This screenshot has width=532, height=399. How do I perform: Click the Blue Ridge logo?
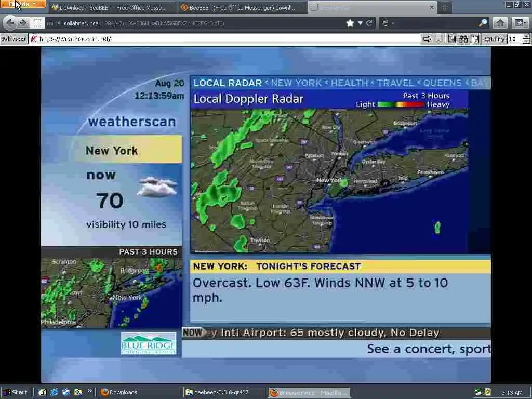click(149, 343)
